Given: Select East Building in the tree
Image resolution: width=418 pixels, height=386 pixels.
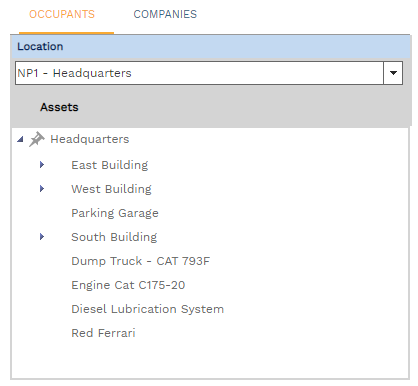Looking at the screenshot, I should [110, 165].
